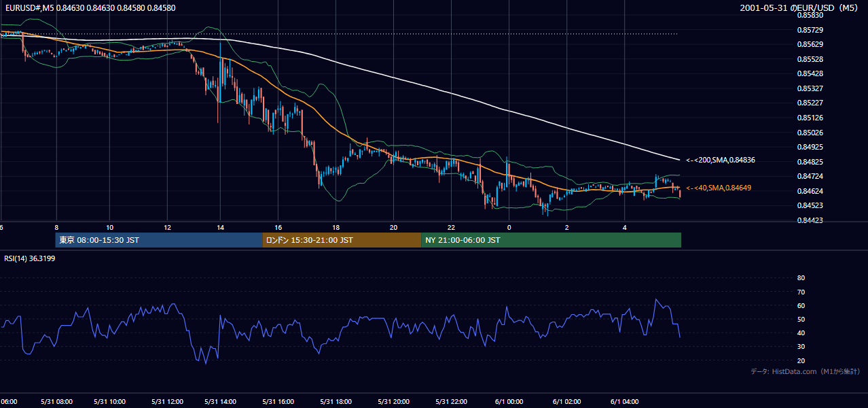The image size is (868, 408).
Task: Click the 40 SMA 0.84649 line label
Action: [x=719, y=188]
